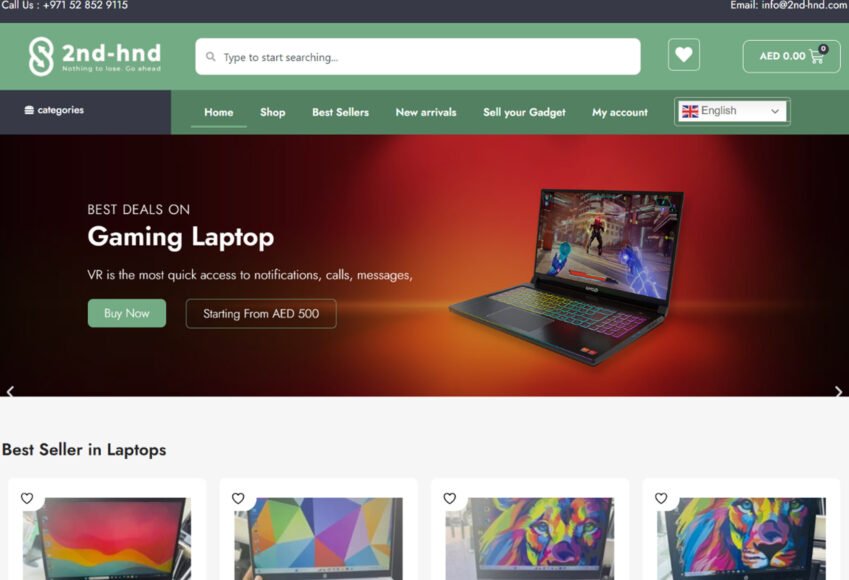This screenshot has height=580, width=849.
Task: Open the wishlist heart icon in header
Action: click(x=684, y=55)
